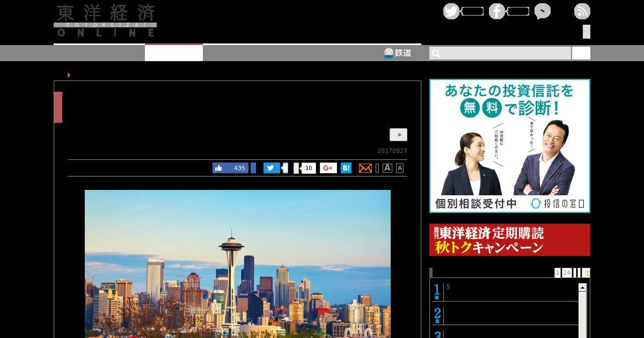Screen dimensions: 644x338
Task: Click the share count bubble showing 10
Action: pyautogui.click(x=308, y=168)
